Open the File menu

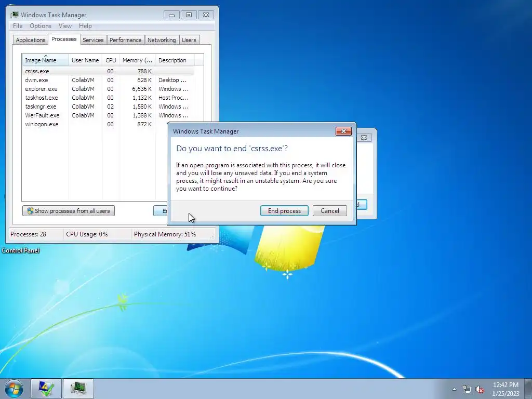pos(18,26)
